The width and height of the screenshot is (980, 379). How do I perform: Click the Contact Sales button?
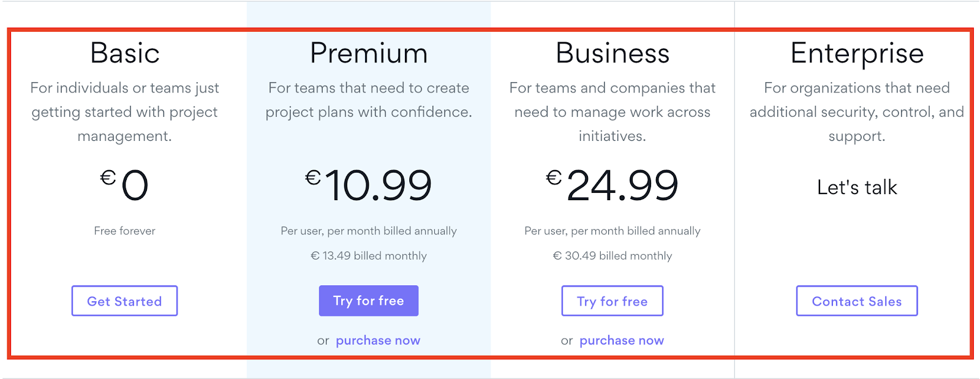tap(857, 301)
